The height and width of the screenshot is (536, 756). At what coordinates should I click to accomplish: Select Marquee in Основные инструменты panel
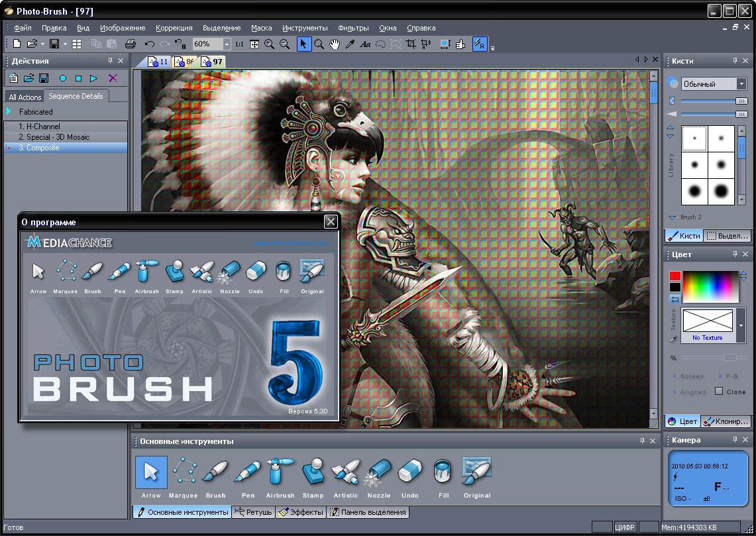tap(184, 477)
